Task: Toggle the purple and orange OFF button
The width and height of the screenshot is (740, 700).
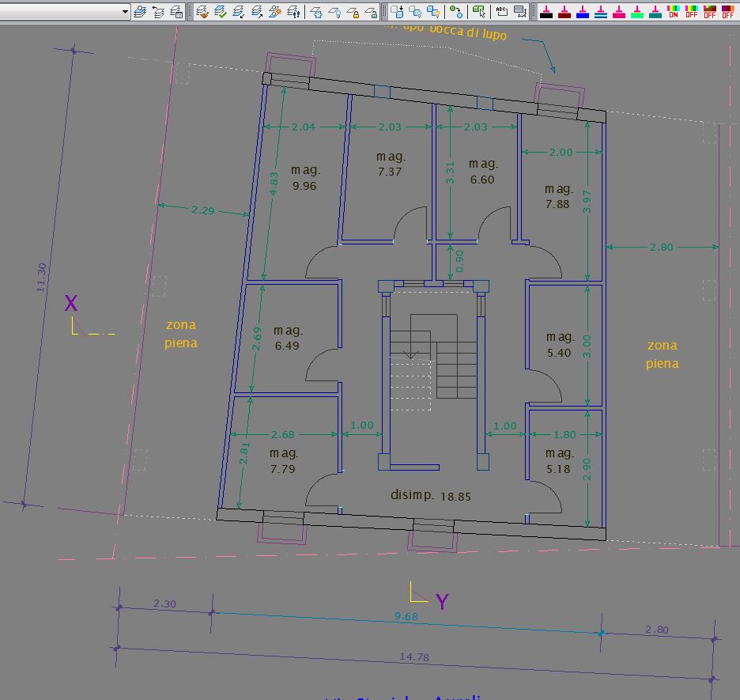Action: 727,12
